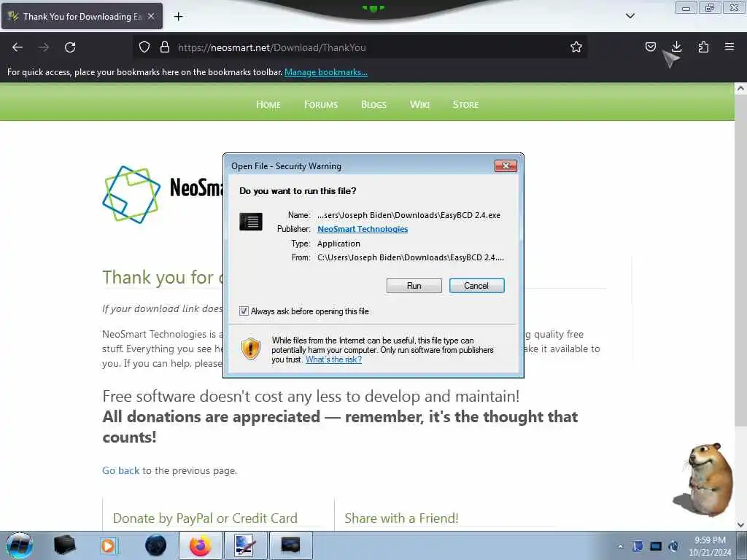747x560 pixels.
Task: Open the media player taskbar icon
Action: coord(109,545)
